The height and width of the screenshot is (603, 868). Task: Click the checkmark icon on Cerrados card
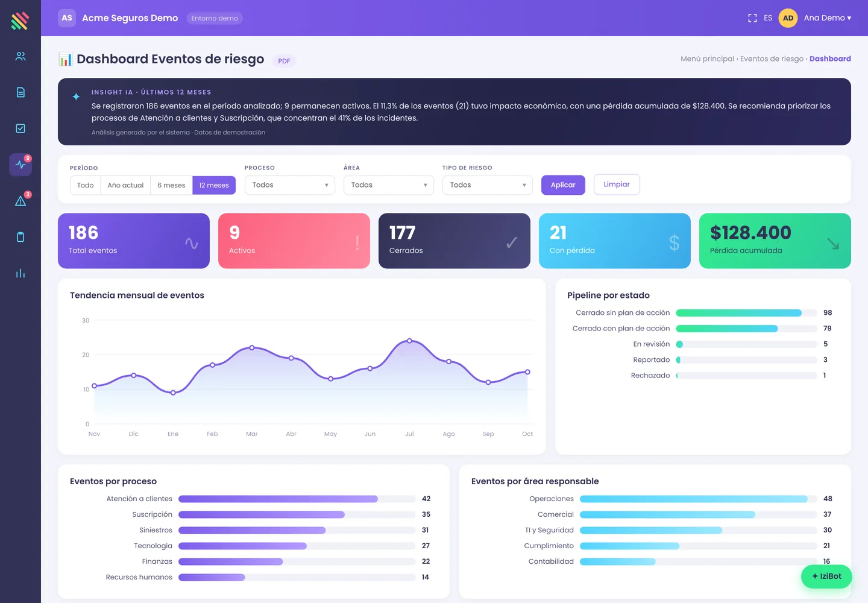512,242
